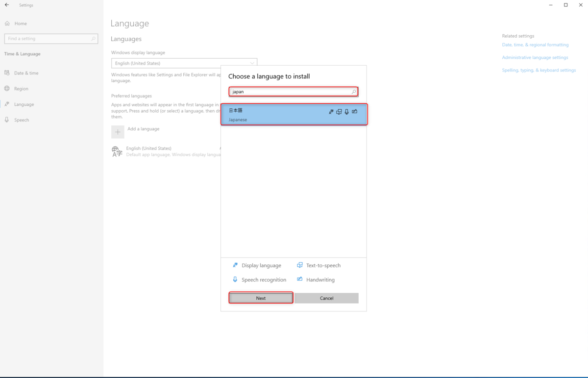The image size is (588, 378).
Task: Click the Display language legend icon
Action: (x=235, y=265)
